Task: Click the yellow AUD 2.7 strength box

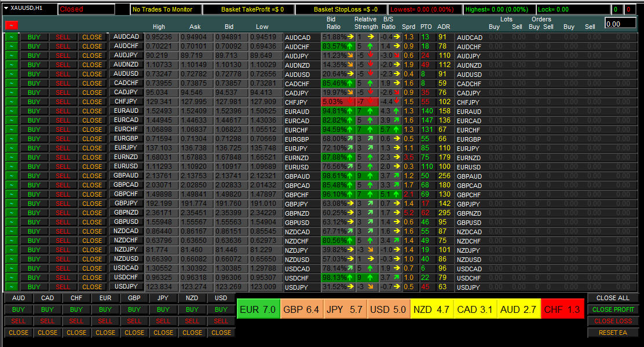Action: (518, 309)
